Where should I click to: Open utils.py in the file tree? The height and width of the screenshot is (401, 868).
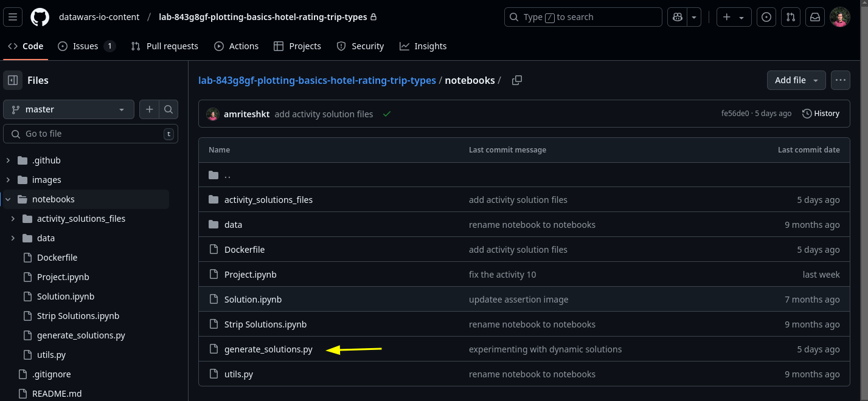point(52,355)
